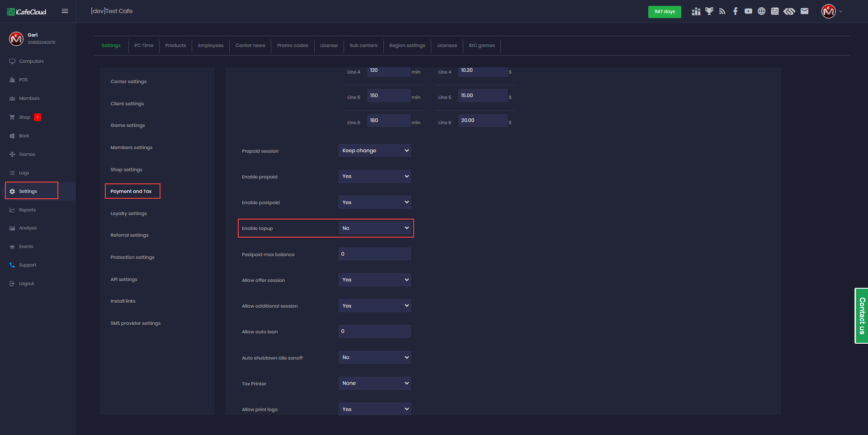Click the leaderboard ranking stars icon

coord(696,11)
